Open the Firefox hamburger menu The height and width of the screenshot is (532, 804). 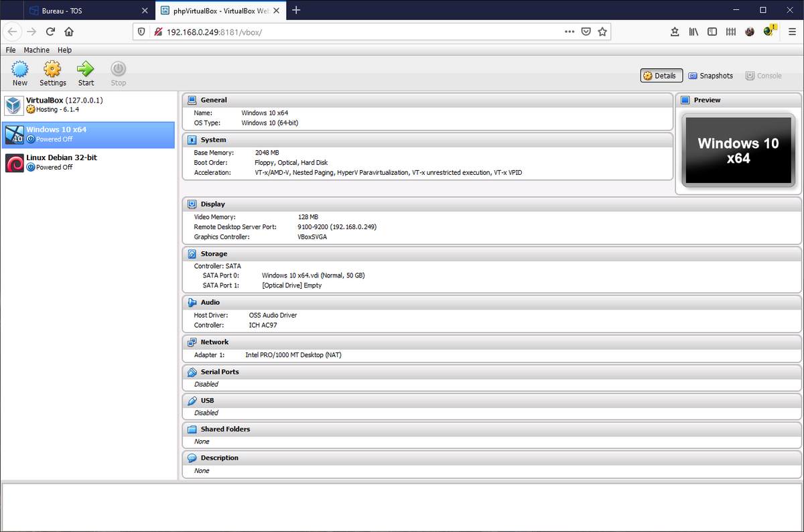coord(791,31)
